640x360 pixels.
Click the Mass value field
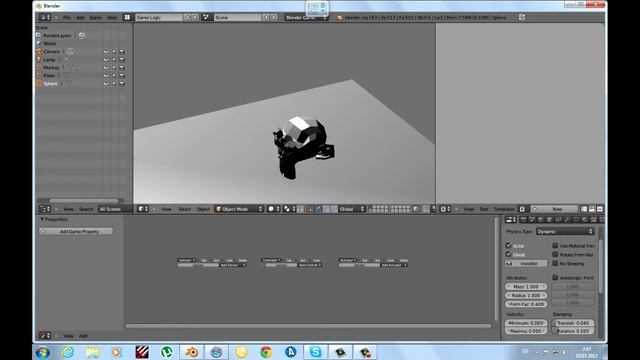coord(526,287)
